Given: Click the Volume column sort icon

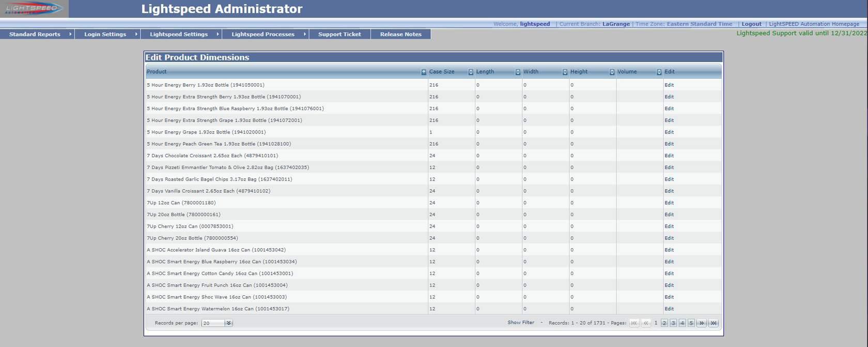Looking at the screenshot, I should 659,72.
